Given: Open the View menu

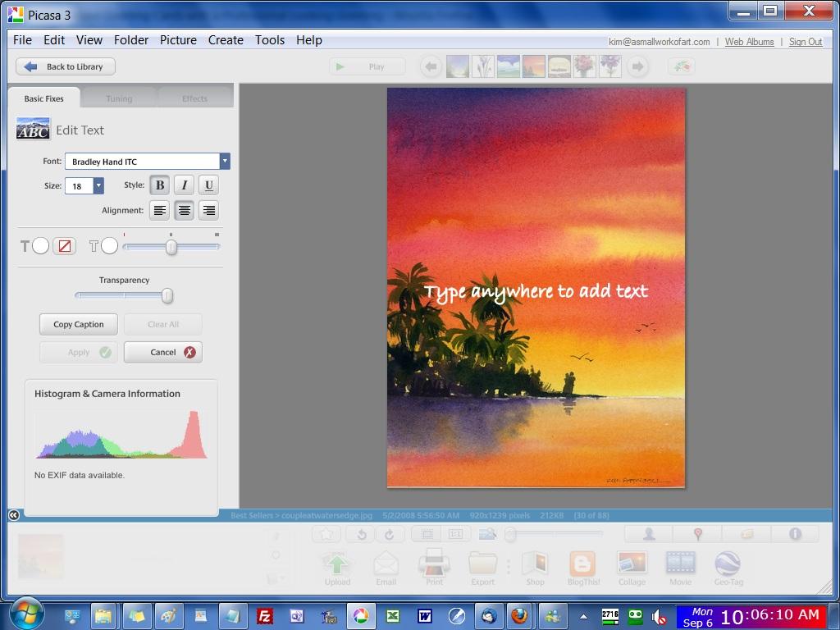Looking at the screenshot, I should tap(89, 40).
